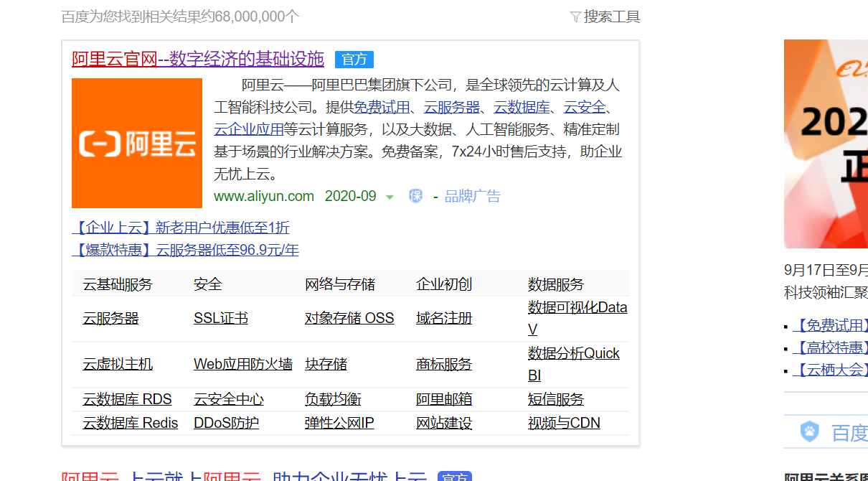Open the DDoS防护 link
The height and width of the screenshot is (481, 868).
[x=226, y=423]
